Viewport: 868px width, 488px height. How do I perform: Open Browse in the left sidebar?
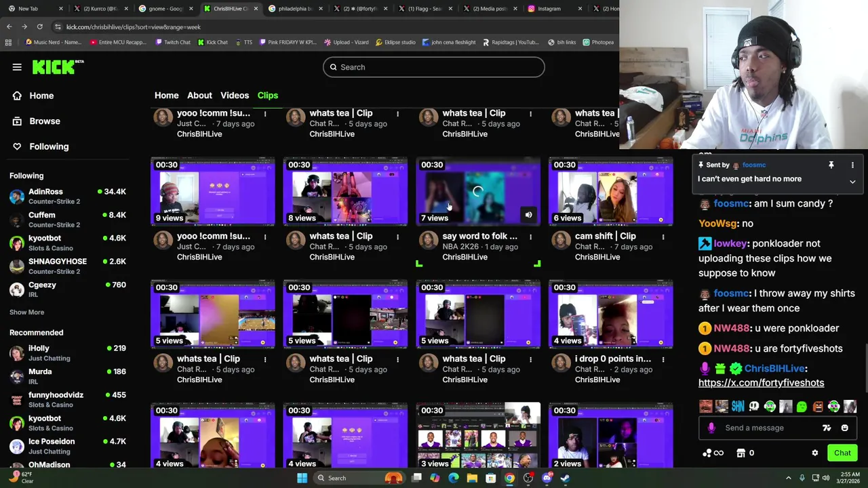(x=44, y=121)
